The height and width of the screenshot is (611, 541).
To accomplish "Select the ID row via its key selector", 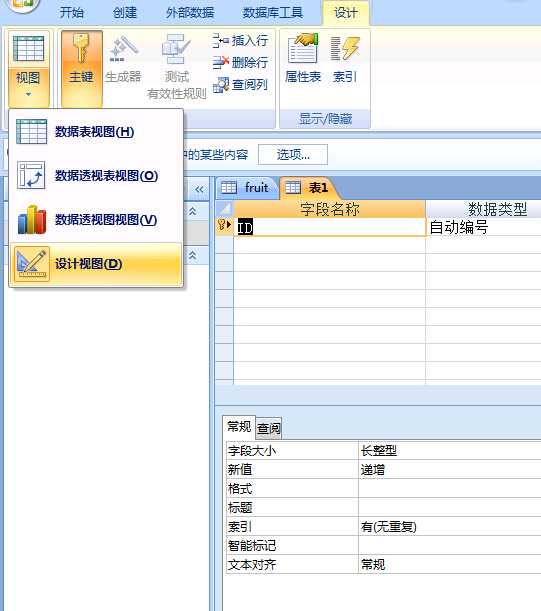I will (225, 226).
